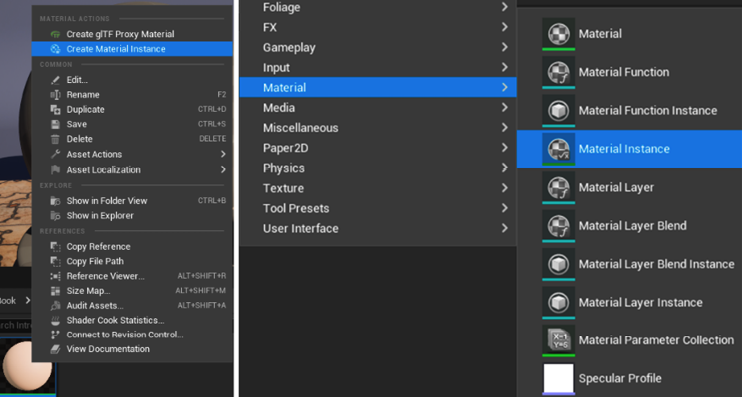Screen dimensions: 742x397
Task: Click the Rename label in context menu
Action: tap(83, 95)
